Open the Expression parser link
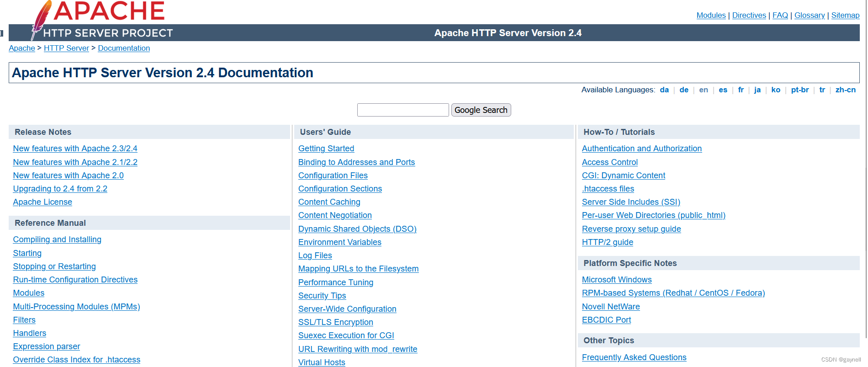Viewport: 868px width, 367px height. pos(46,346)
